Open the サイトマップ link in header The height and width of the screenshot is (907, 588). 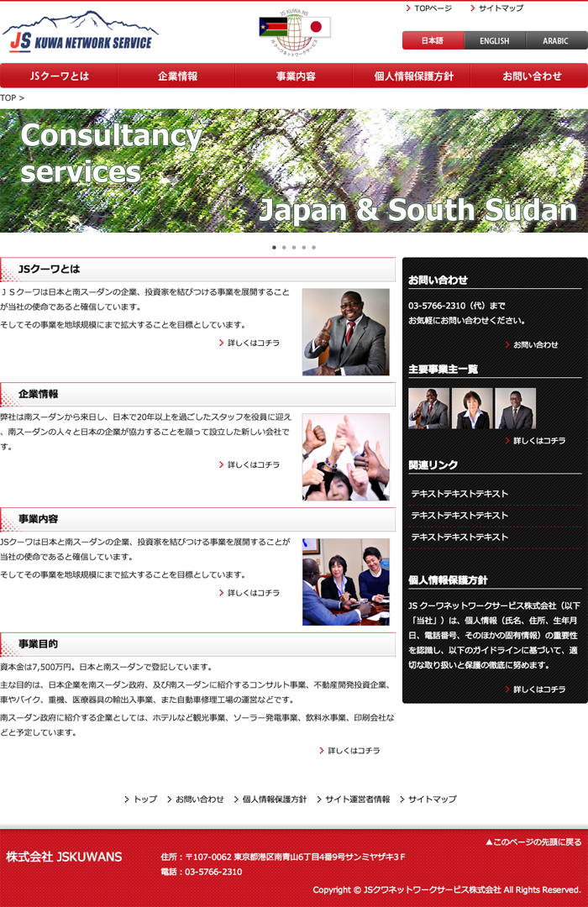click(x=501, y=8)
